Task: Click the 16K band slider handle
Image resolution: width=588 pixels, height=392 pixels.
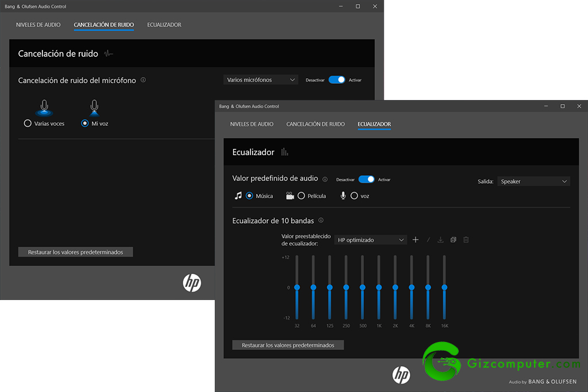Action: (x=444, y=287)
